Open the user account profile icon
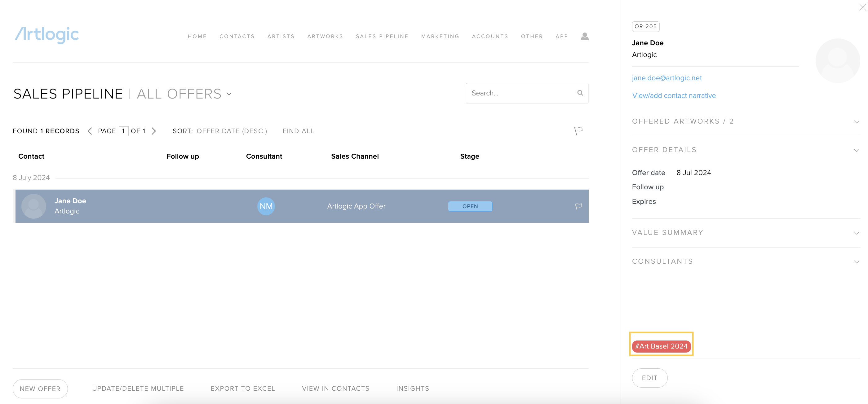The image size is (868, 404). [585, 36]
